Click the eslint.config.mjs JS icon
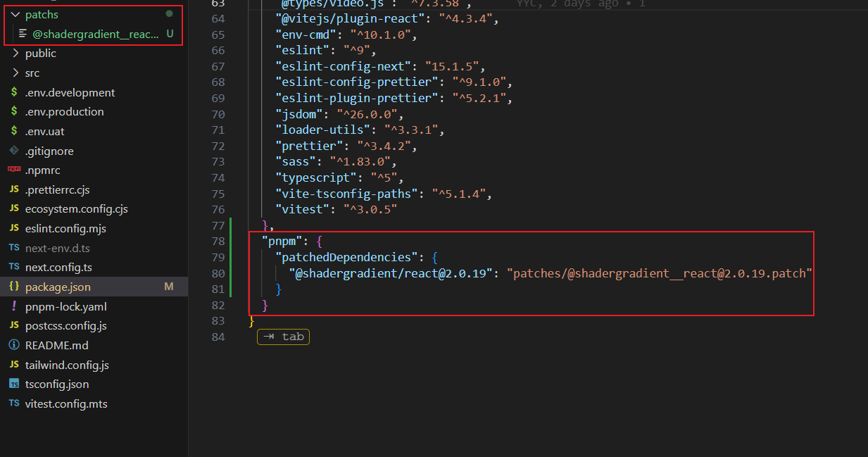The width and height of the screenshot is (868, 457). pos(13,228)
